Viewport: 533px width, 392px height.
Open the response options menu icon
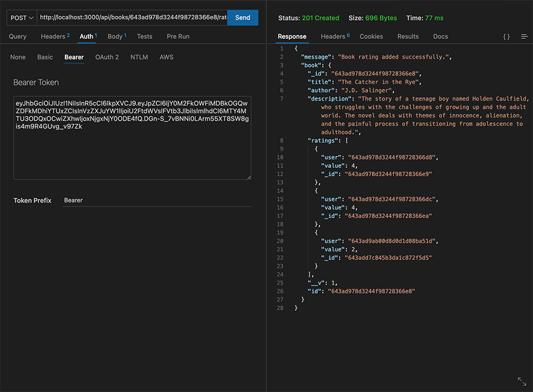click(x=525, y=36)
